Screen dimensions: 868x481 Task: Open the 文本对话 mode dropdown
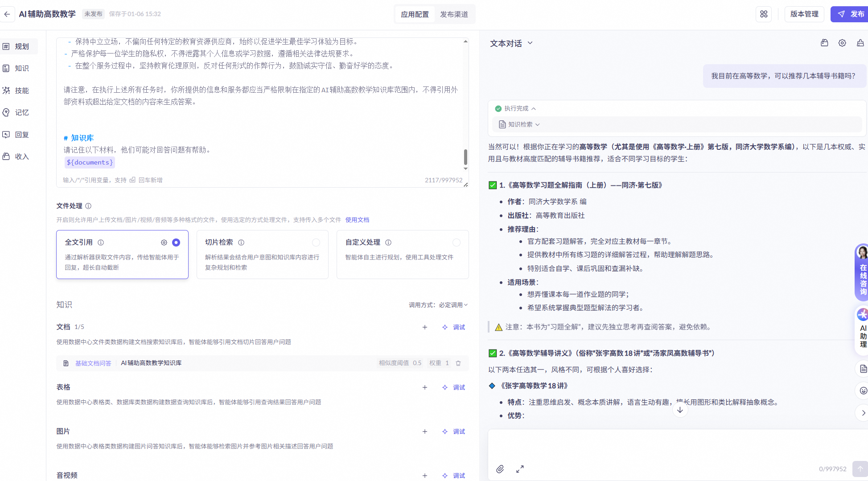pos(511,43)
